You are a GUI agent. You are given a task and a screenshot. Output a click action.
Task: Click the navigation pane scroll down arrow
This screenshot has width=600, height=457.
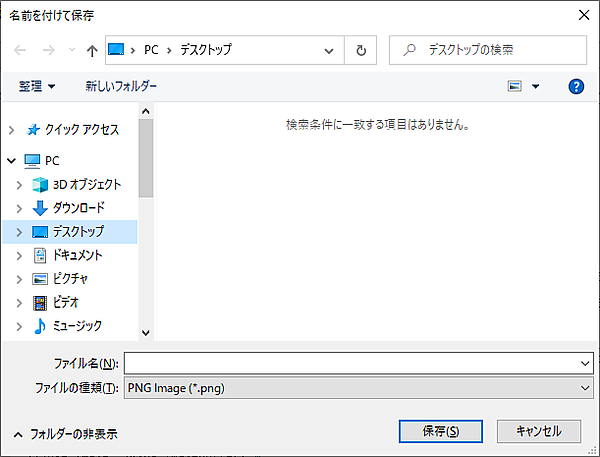pos(145,333)
